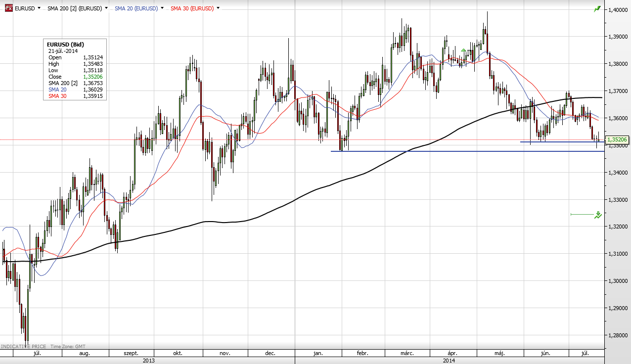
Task: Click the márc. month label on time axis
Action: (x=407, y=354)
